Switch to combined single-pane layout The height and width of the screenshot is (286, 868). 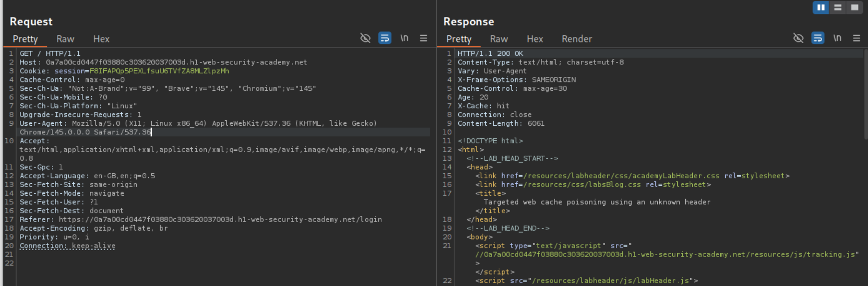pos(855,7)
